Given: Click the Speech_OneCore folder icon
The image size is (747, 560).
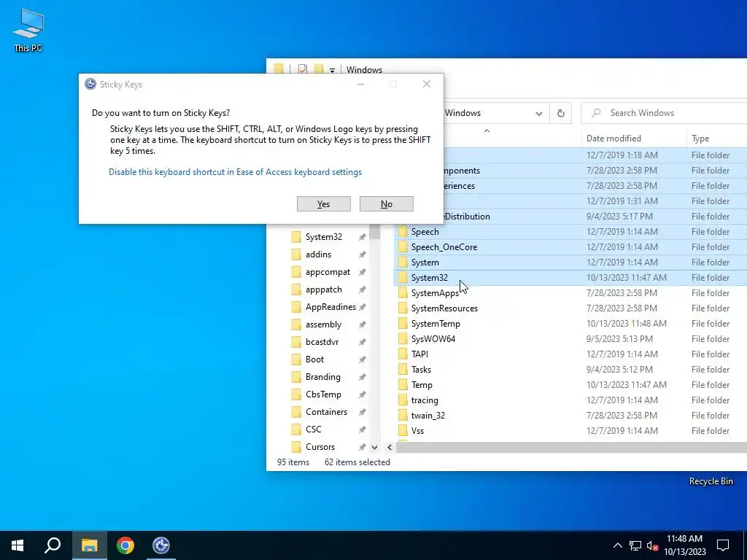Looking at the screenshot, I should point(403,247).
